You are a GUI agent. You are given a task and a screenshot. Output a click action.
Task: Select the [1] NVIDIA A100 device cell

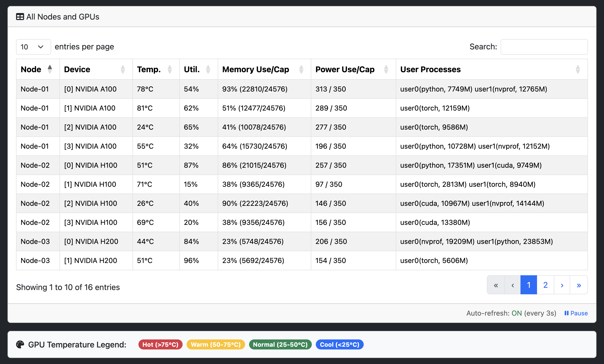(x=96, y=108)
